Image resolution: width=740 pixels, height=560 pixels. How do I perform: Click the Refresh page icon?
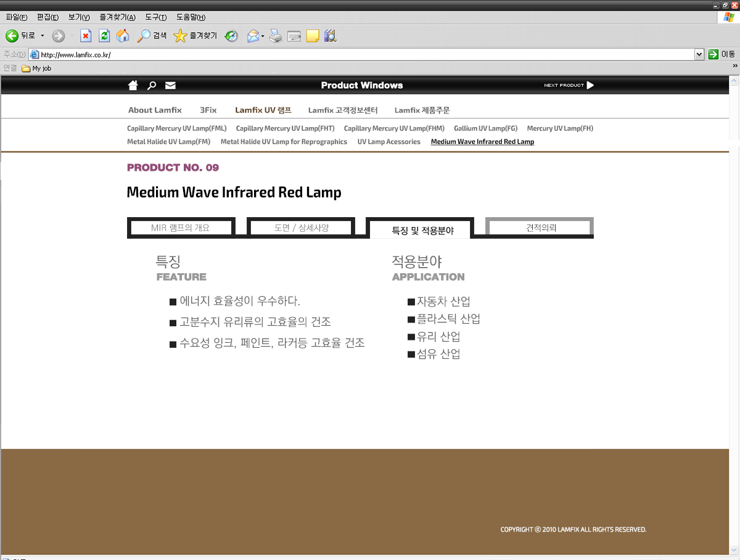point(104,36)
